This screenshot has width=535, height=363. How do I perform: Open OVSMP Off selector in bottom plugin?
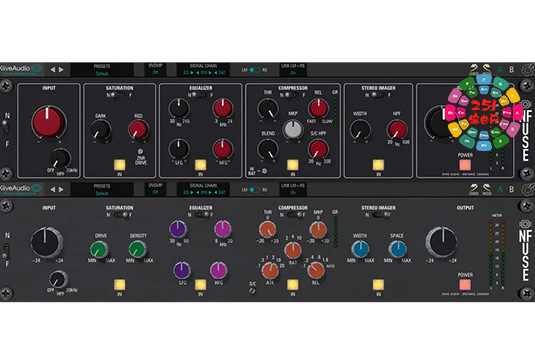[155, 189]
